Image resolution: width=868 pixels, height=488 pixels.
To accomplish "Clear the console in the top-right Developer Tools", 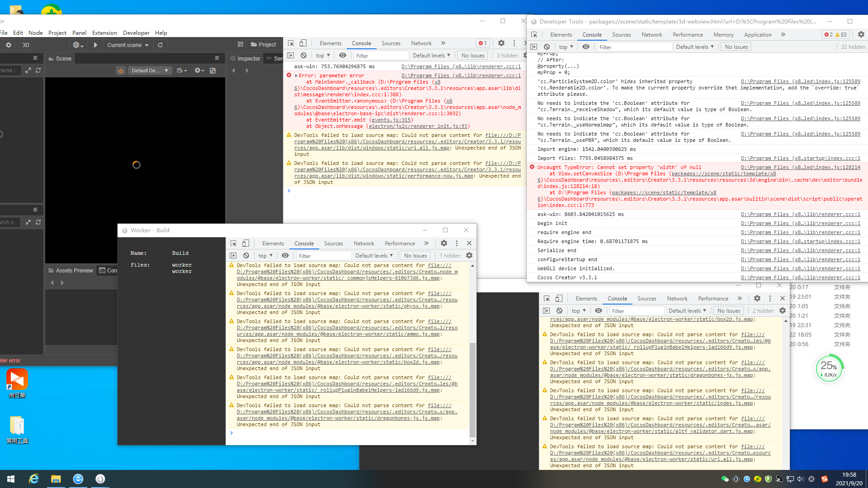I will 547,47.
